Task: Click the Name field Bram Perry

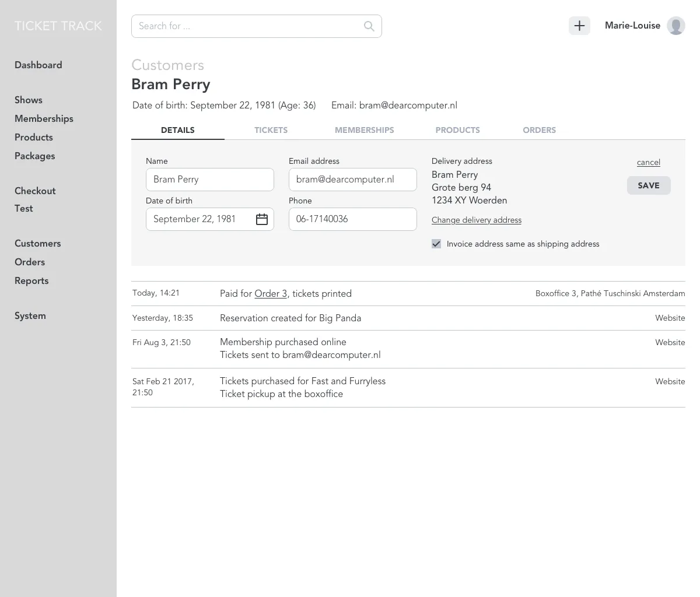Action: [x=210, y=180]
